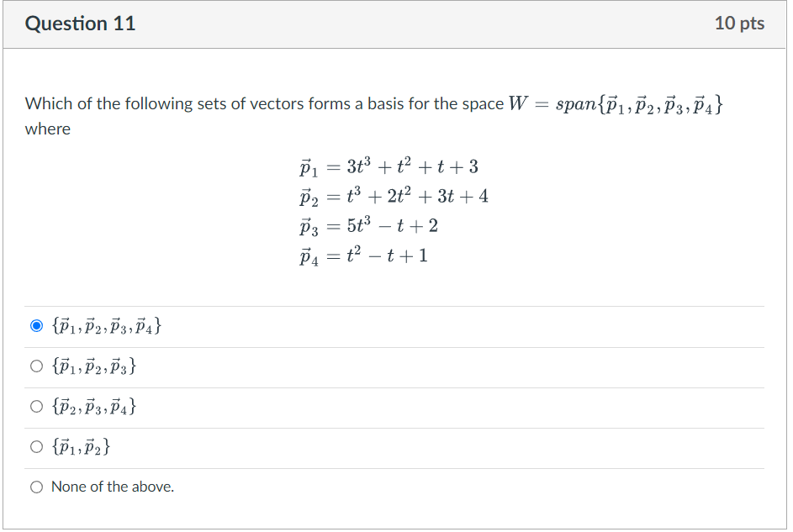The width and height of the screenshot is (793, 532).
Task: Click the currently filled radio button
Action: [36, 325]
